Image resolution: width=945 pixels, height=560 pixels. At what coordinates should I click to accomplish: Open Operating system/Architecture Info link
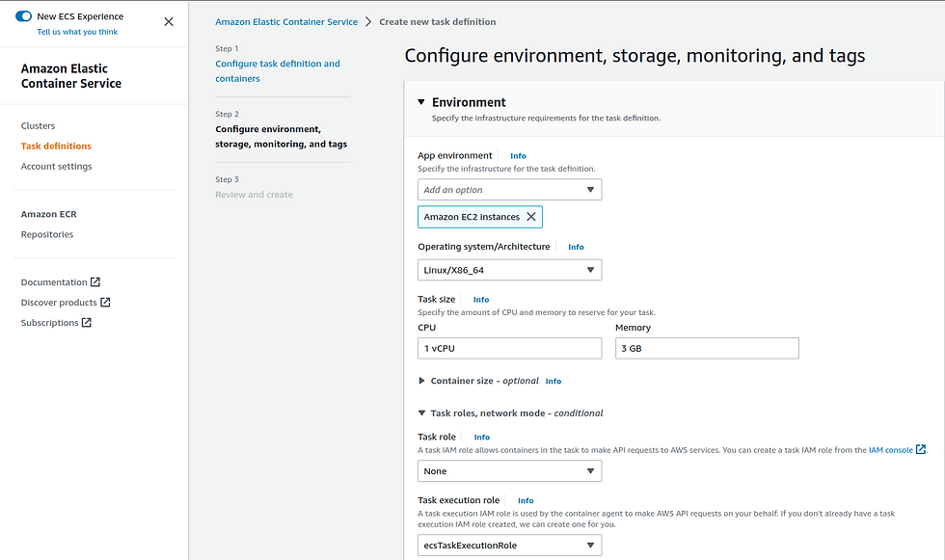576,247
